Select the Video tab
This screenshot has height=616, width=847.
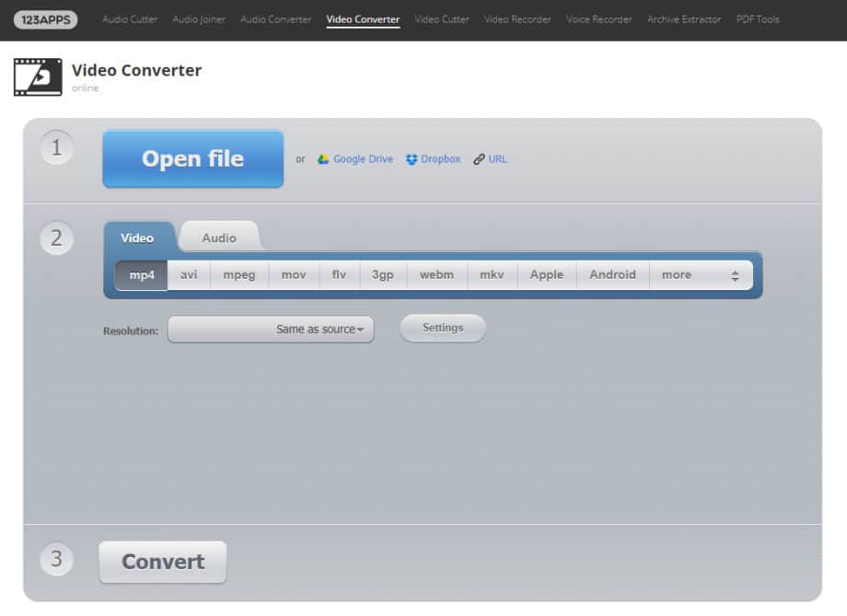point(138,237)
